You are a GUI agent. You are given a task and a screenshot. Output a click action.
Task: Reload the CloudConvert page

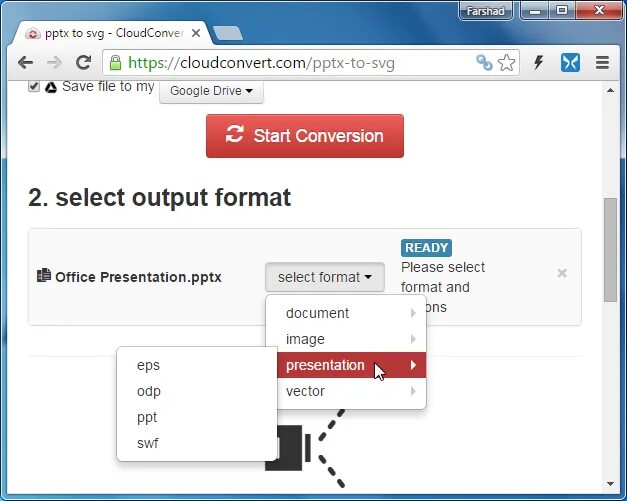click(84, 62)
